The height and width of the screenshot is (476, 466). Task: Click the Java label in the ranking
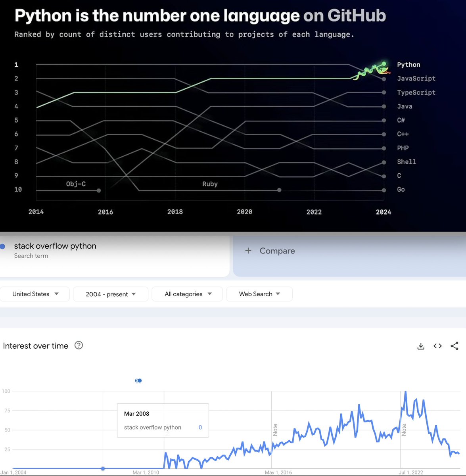(405, 106)
